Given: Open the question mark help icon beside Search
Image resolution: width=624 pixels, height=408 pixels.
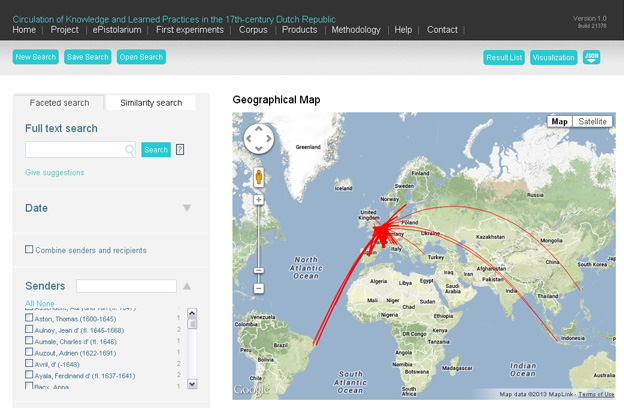Looking at the screenshot, I should [180, 150].
